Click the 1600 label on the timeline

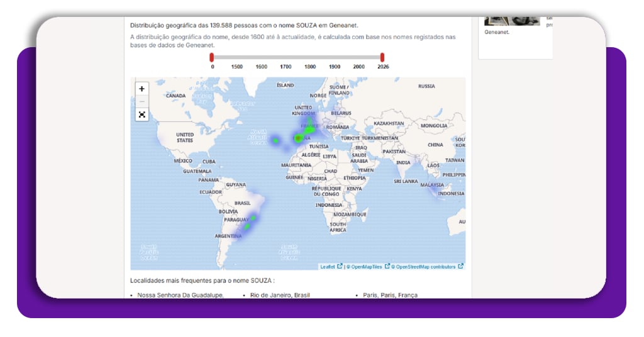[x=261, y=67]
